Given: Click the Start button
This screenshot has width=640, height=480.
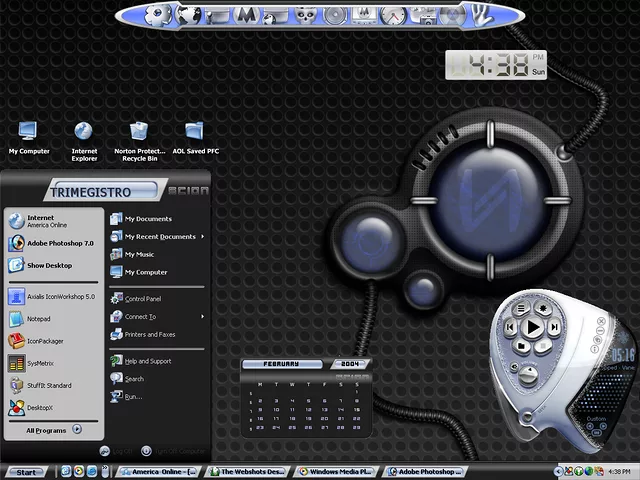Looking at the screenshot, I should (x=24, y=472).
